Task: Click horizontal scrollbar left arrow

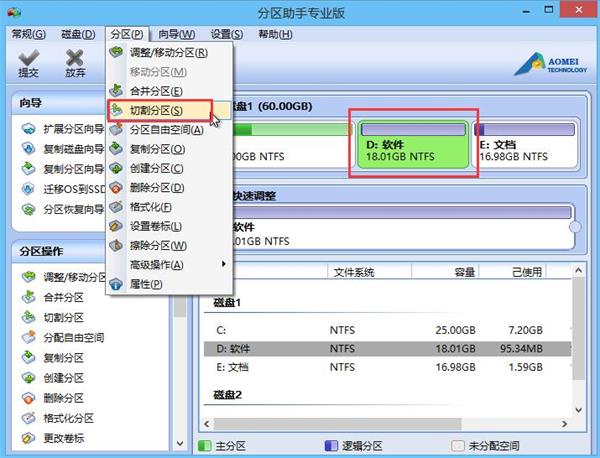Action: (x=207, y=424)
